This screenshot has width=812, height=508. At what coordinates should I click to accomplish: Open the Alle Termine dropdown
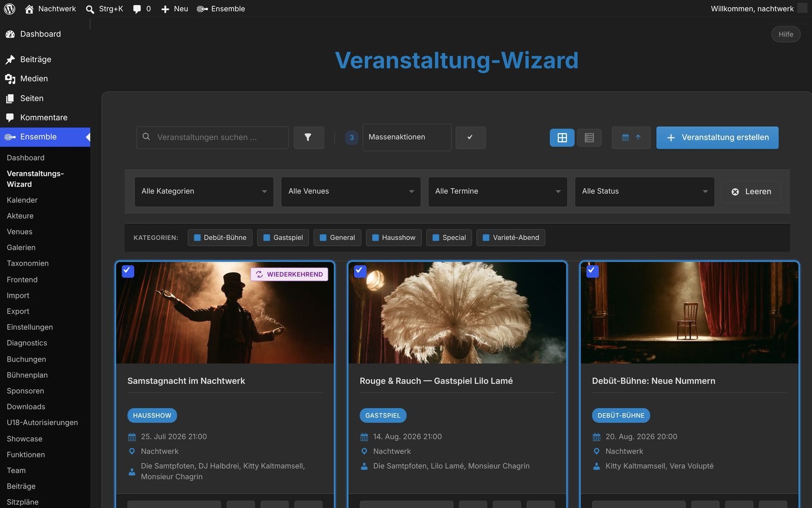pos(498,192)
